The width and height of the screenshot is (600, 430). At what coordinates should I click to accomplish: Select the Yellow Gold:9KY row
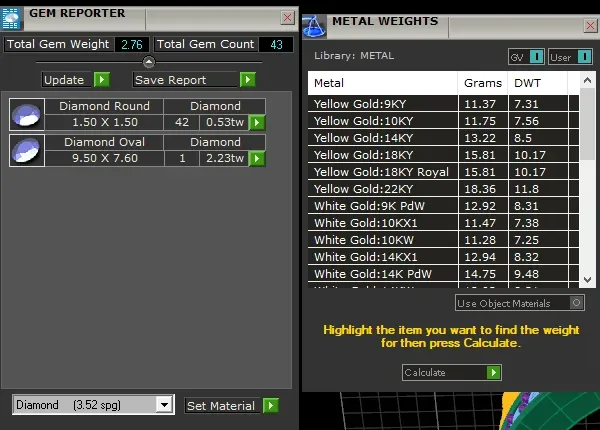click(443, 104)
